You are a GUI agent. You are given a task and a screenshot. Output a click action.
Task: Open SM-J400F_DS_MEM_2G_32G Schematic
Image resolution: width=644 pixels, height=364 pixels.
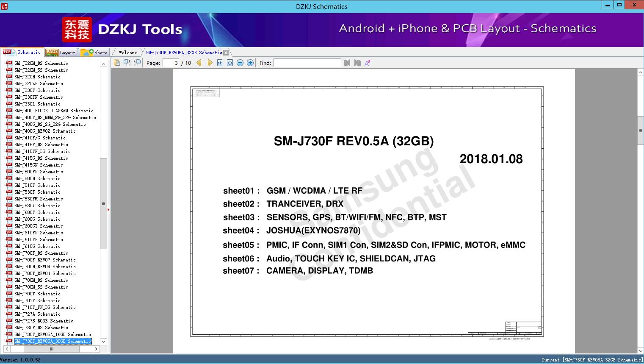click(55, 117)
